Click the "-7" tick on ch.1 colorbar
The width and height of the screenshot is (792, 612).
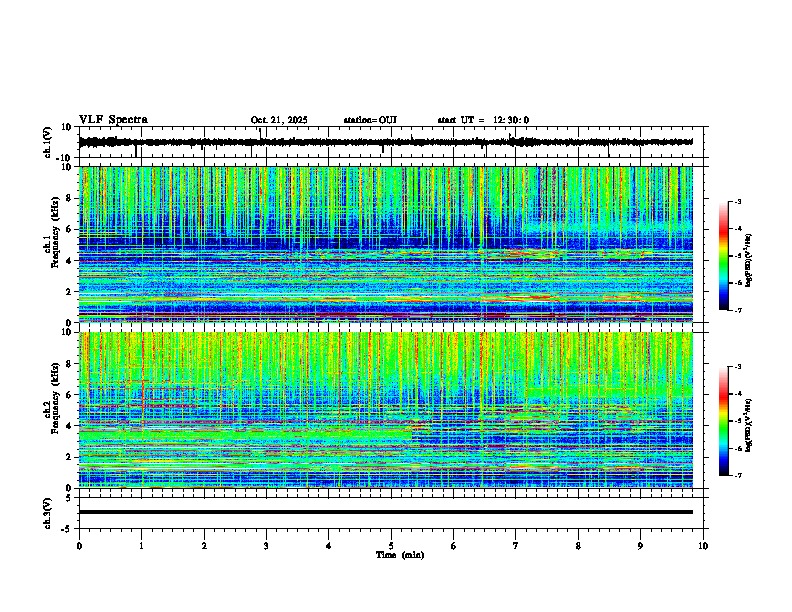point(737,310)
